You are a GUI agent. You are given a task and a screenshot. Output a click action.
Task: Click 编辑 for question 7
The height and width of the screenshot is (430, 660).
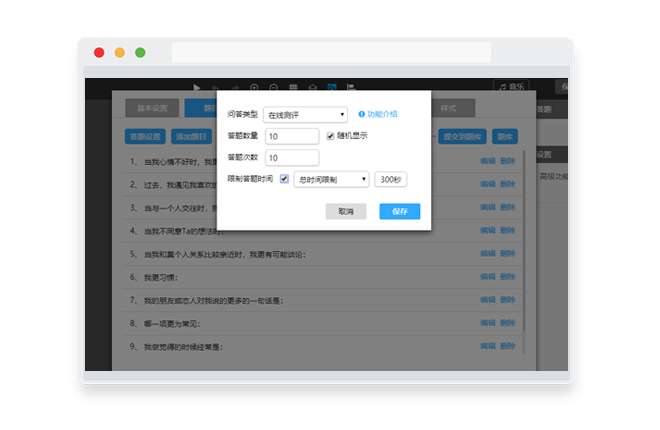(488, 300)
